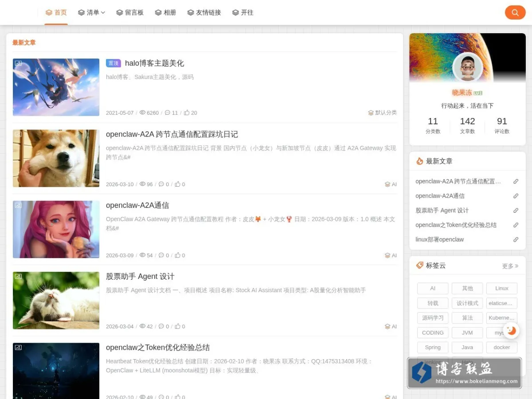This screenshot has height=399, width=532.
Task: Click the author name 晓果冻
Action: click(x=462, y=93)
